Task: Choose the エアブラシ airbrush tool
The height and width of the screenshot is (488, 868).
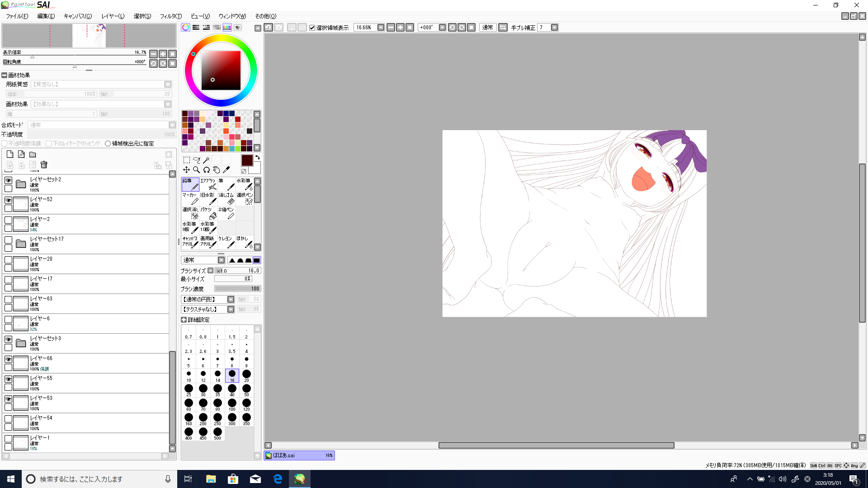Action: 208,184
